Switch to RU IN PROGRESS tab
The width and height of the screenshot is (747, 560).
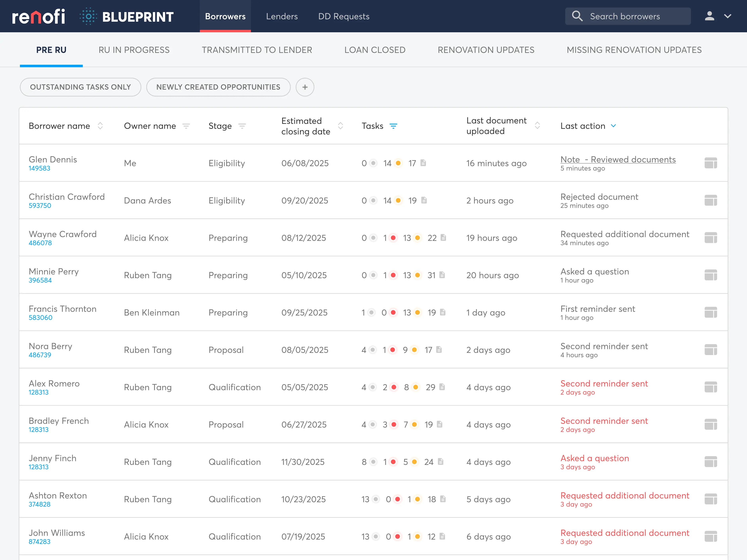point(134,50)
